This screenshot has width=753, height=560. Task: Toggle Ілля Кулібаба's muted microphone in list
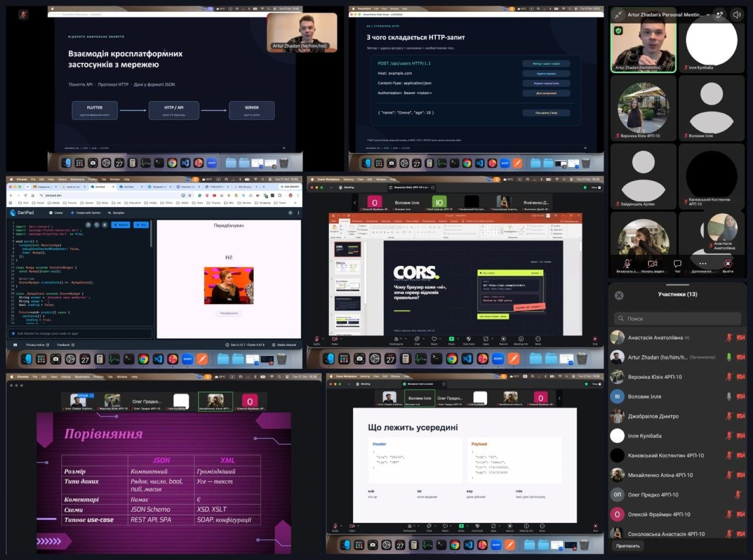tap(729, 436)
